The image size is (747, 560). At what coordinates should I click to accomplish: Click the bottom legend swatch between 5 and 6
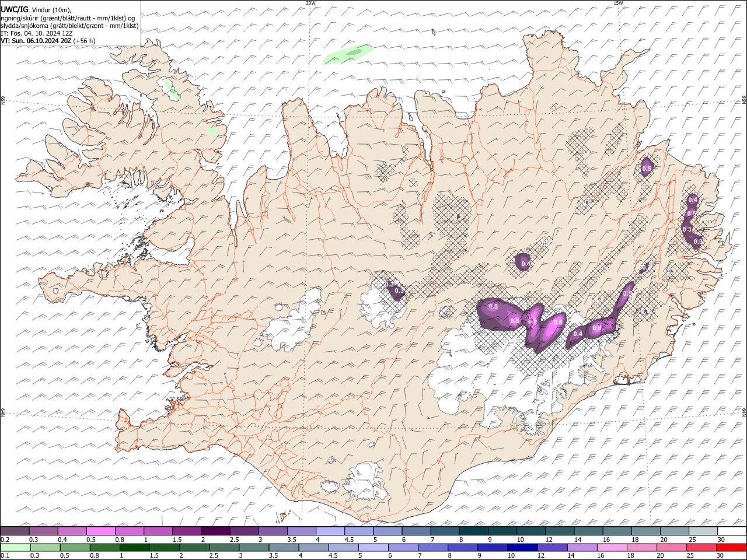373,547
